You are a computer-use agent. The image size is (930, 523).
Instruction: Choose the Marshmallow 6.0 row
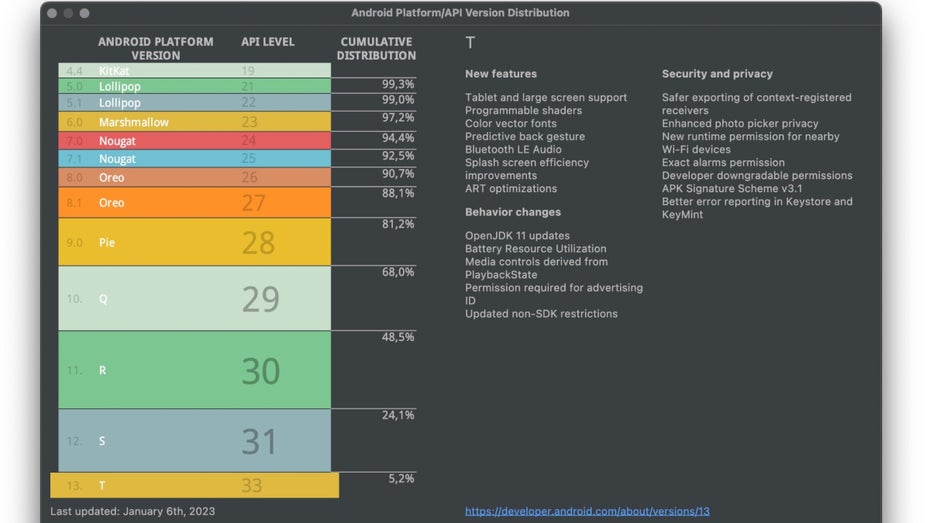pos(194,122)
